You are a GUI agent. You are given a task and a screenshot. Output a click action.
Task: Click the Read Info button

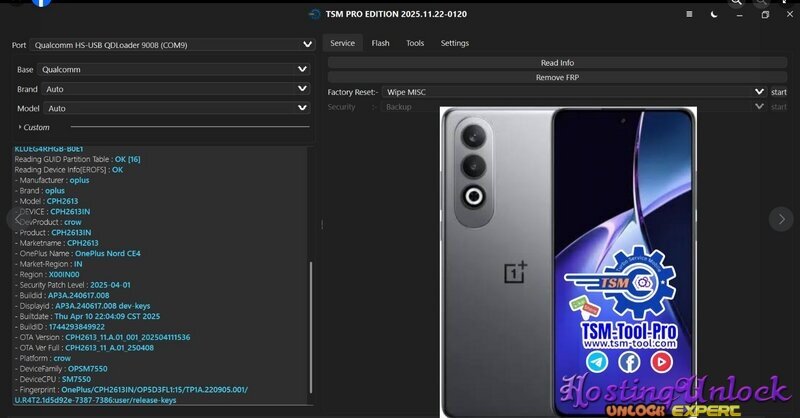tap(556, 63)
